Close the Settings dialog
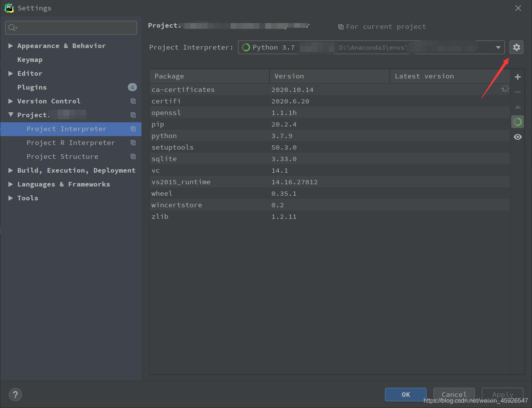This screenshot has width=532, height=408. (x=518, y=8)
